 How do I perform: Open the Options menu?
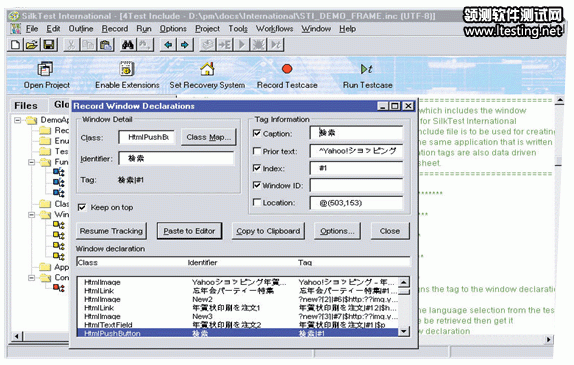tap(173, 29)
